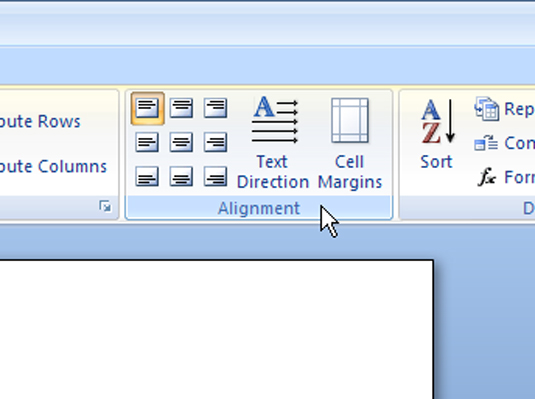535x399 pixels.
Task: Select Align Top Left cell alignment
Action: [x=147, y=108]
